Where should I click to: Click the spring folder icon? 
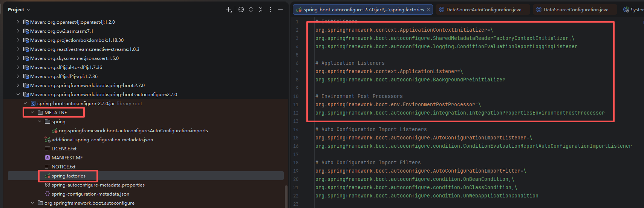pos(47,121)
